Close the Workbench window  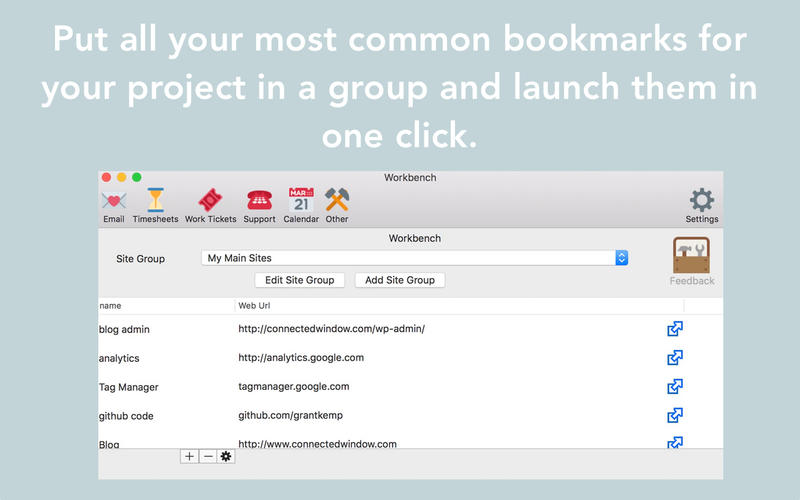pyautogui.click(x=106, y=177)
